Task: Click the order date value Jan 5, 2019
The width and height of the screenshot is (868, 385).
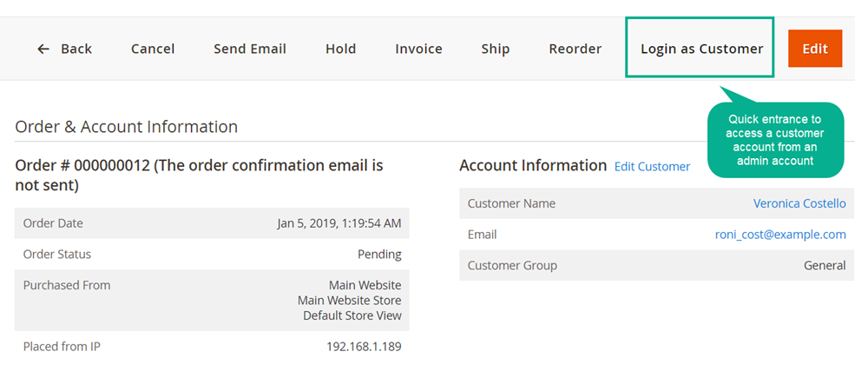Action: (339, 223)
